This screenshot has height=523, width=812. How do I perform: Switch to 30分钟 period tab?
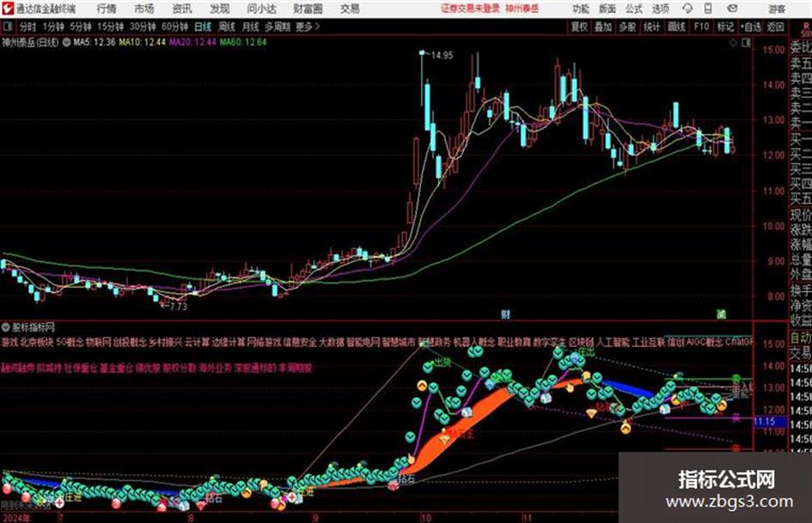point(143,27)
